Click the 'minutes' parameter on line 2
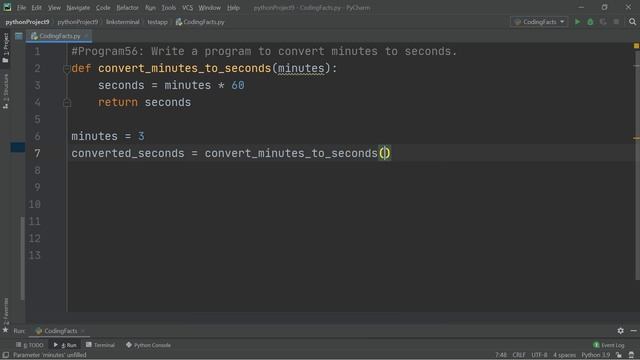 pos(301,68)
